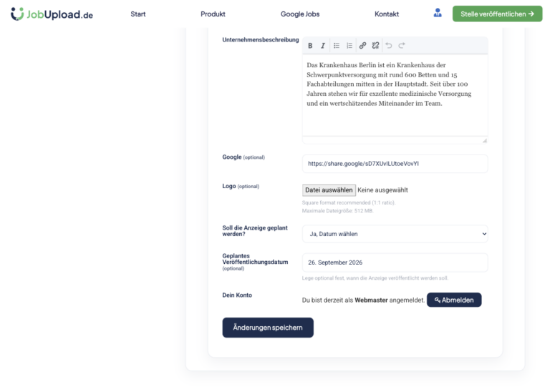
Task: Click the Google (optional) label
Action: [243, 157]
